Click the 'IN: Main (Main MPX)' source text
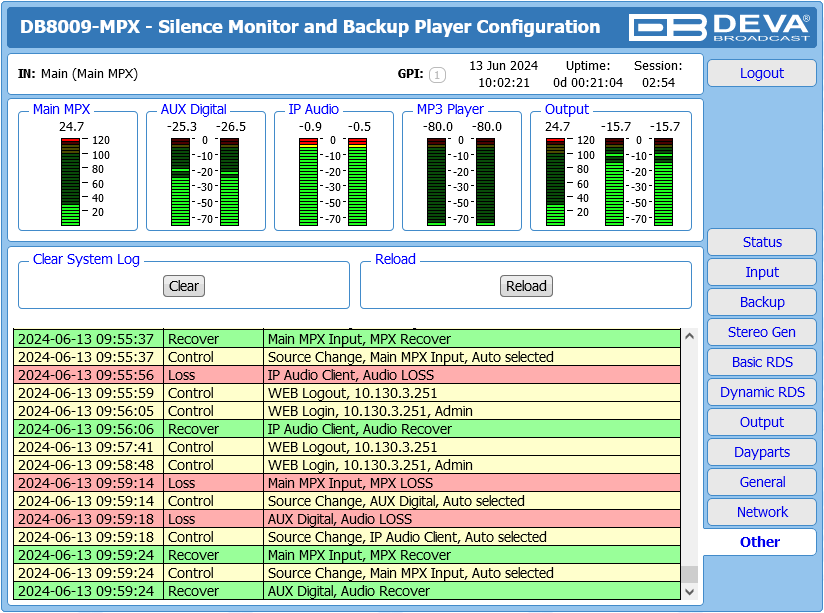Image resolution: width=824 pixels, height=613 pixels. click(x=78, y=74)
